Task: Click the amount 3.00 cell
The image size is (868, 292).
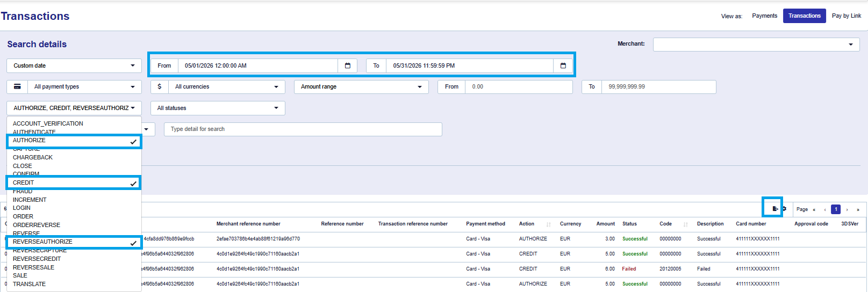Action: [x=609, y=239]
